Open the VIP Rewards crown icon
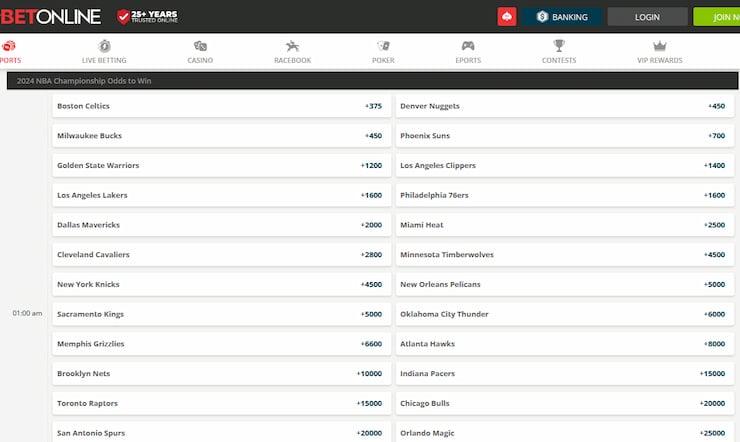This screenshot has width=740, height=442. coord(659,46)
